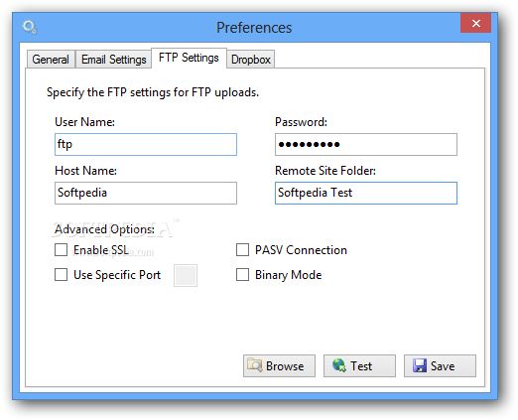Click the globe icon on Test button
The height and width of the screenshot is (420, 518).
coord(339,365)
